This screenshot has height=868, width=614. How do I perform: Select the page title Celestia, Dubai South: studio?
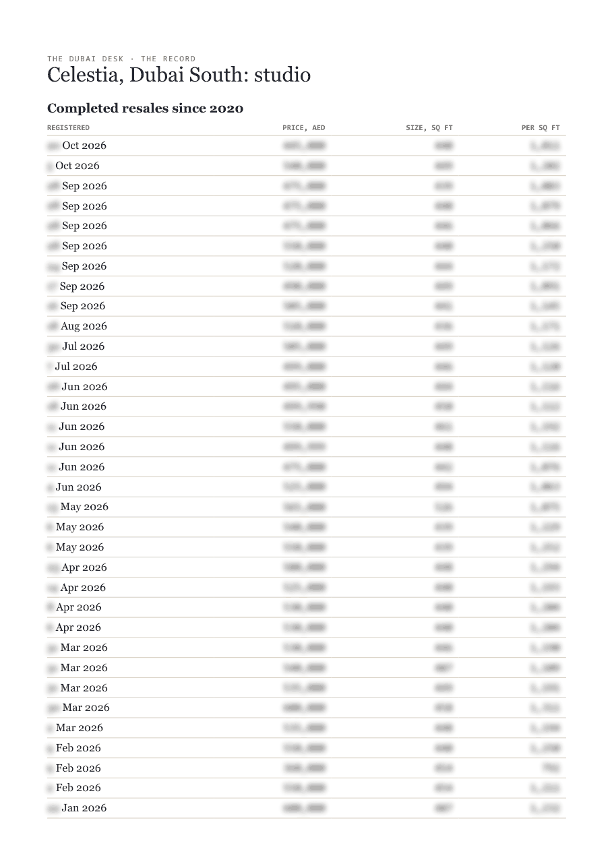pos(179,75)
